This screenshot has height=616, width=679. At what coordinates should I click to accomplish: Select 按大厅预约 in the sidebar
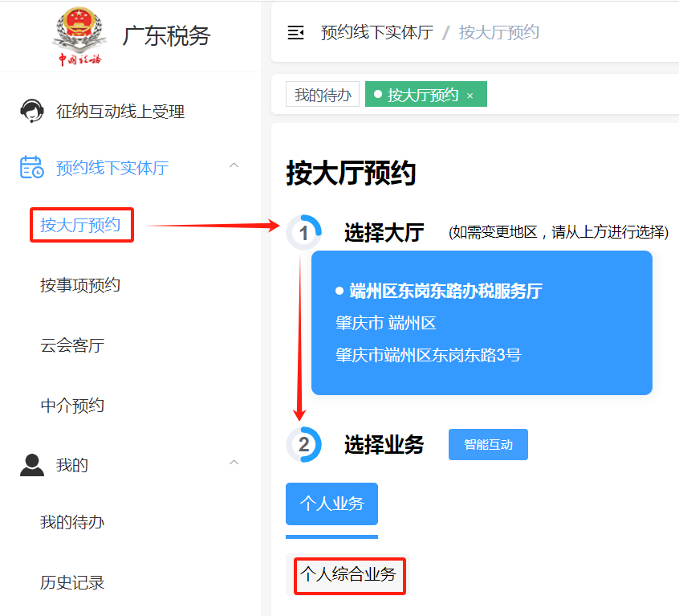pyautogui.click(x=80, y=225)
